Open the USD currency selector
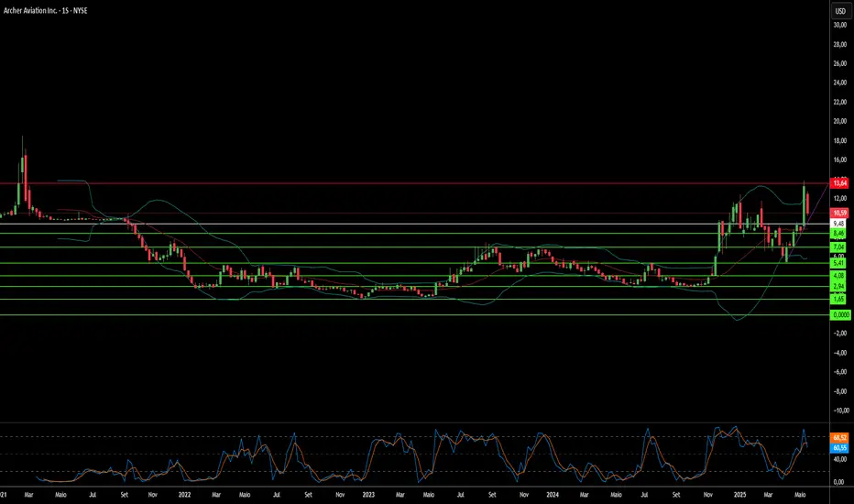 point(840,11)
